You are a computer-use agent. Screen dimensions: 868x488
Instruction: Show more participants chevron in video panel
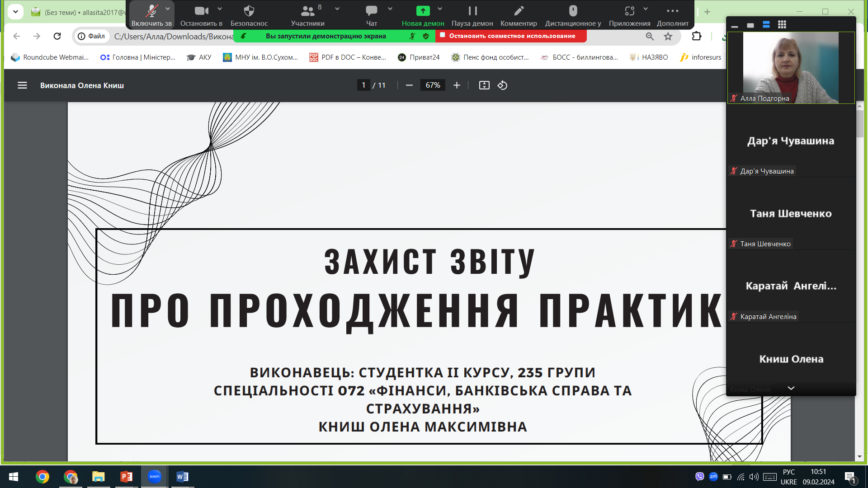[x=791, y=388]
